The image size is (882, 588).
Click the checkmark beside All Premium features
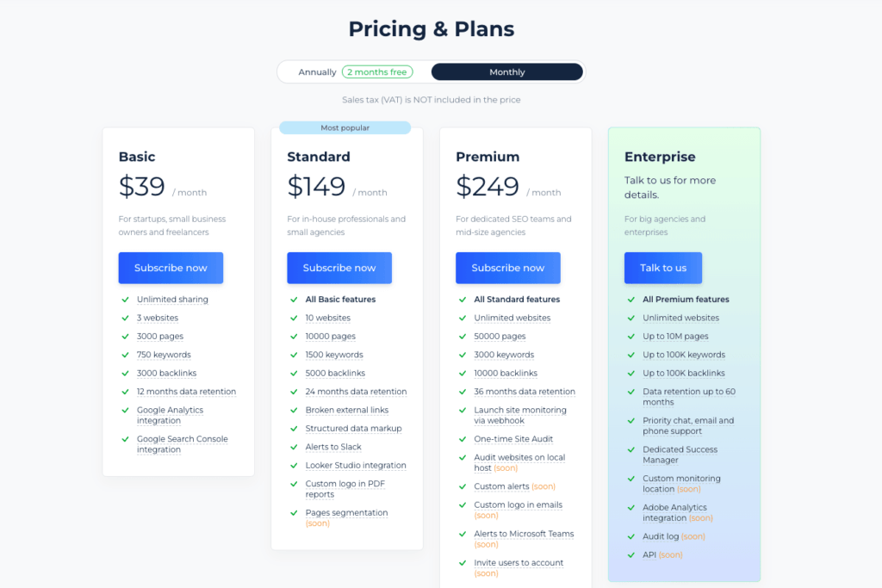632,300
